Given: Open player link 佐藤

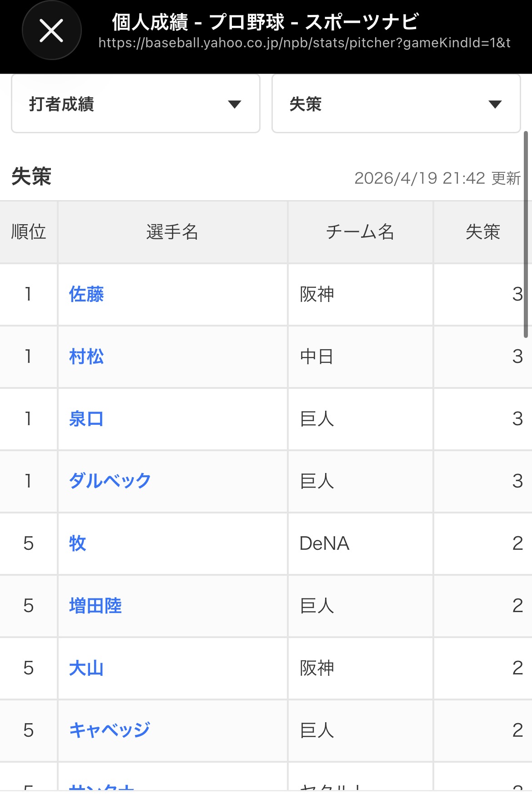Looking at the screenshot, I should pyautogui.click(x=86, y=294).
